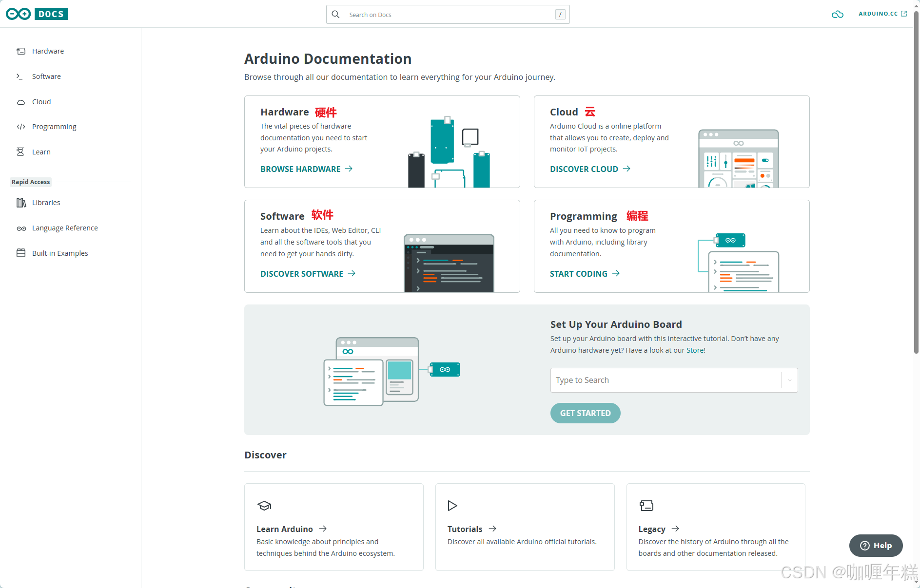The width and height of the screenshot is (920, 588).
Task: Open the Help chat button
Action: pos(876,546)
